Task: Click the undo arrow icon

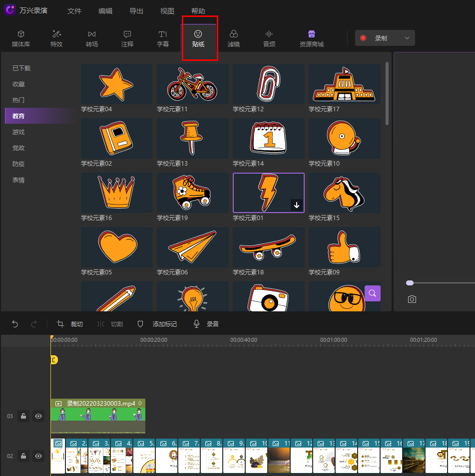Action: tap(15, 324)
